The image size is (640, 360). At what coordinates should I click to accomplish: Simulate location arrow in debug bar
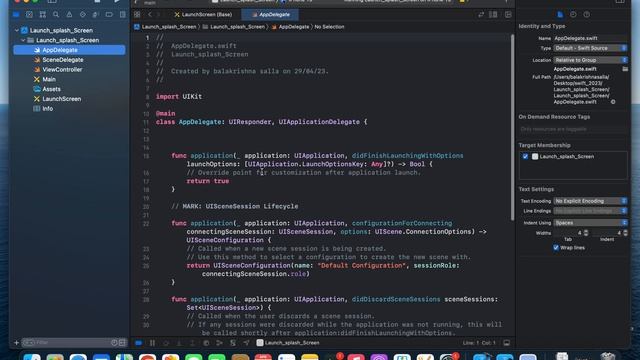click(x=246, y=343)
